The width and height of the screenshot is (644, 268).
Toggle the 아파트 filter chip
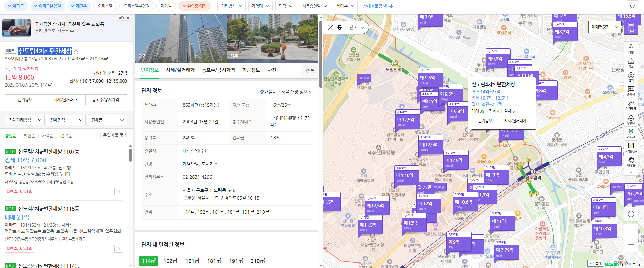[x=16, y=6]
